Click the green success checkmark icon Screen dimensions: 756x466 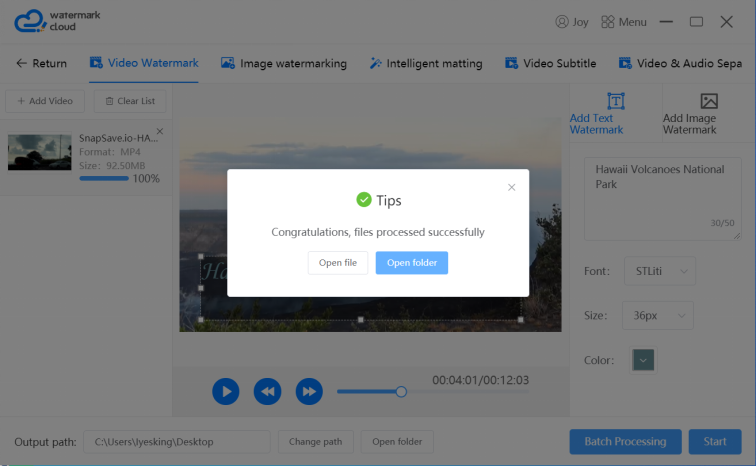pyautogui.click(x=364, y=200)
